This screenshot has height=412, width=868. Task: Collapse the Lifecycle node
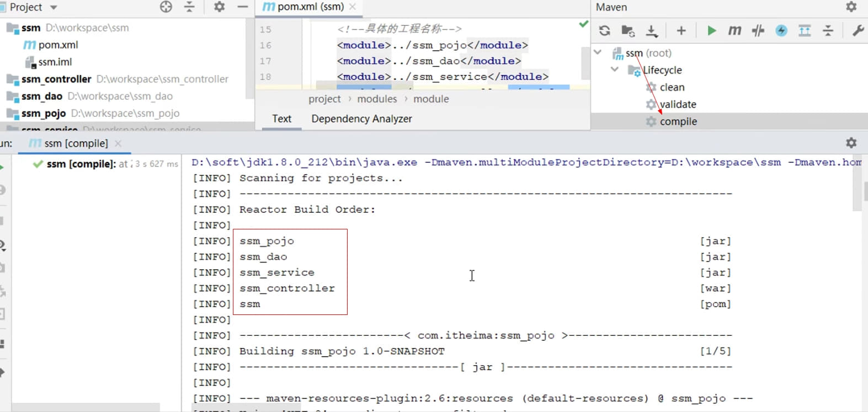(x=615, y=69)
